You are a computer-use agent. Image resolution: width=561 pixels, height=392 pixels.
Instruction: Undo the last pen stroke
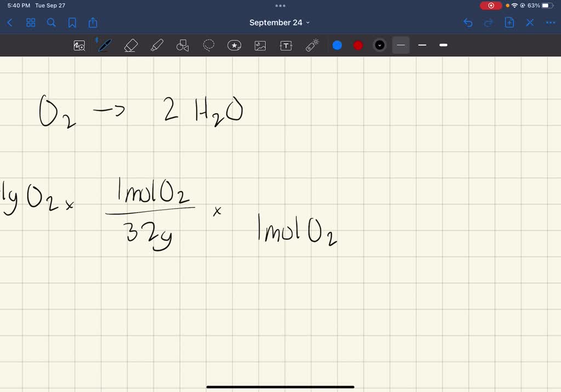pos(467,22)
